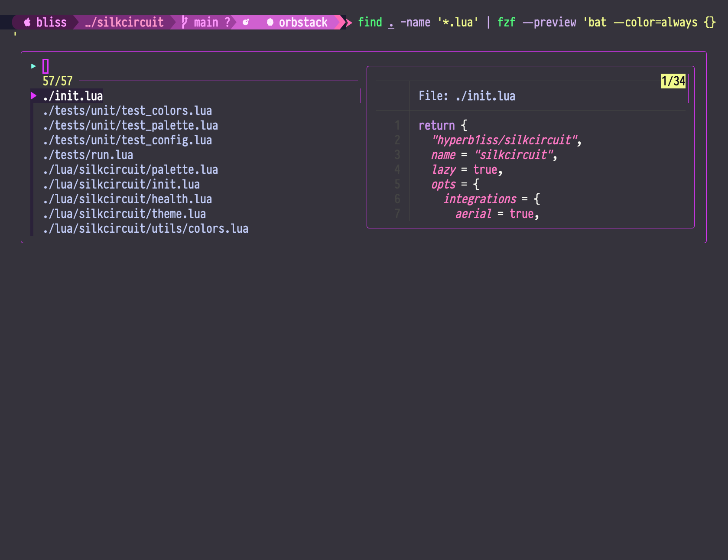The height and width of the screenshot is (560, 728).
Task: Click the fzf query input cursor
Action: pos(45,66)
